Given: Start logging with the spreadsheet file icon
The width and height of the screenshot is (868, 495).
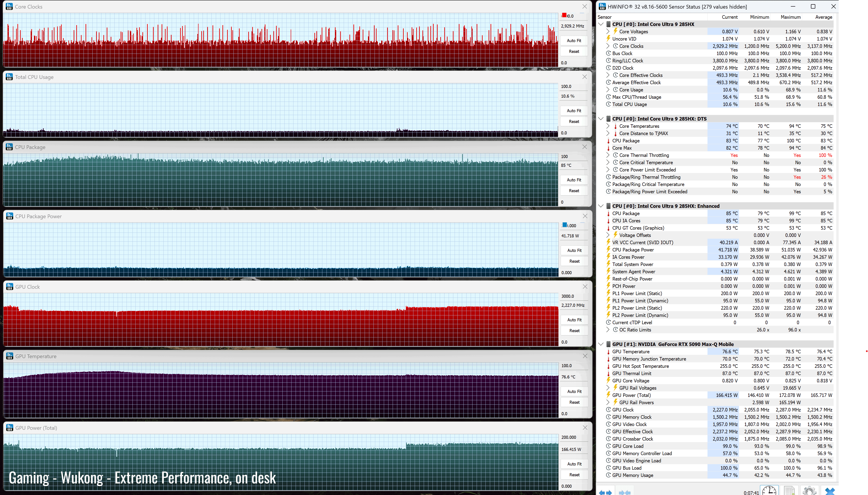Looking at the screenshot, I should tap(789, 491).
